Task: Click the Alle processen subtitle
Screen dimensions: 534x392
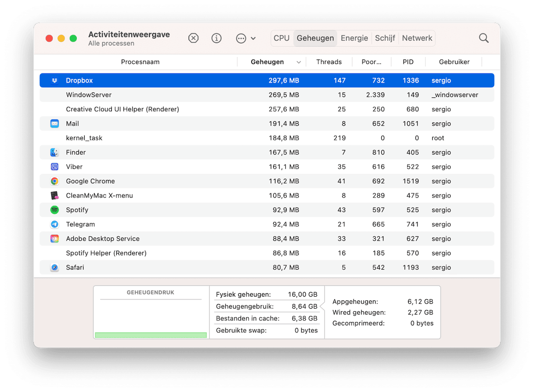Action: click(111, 43)
